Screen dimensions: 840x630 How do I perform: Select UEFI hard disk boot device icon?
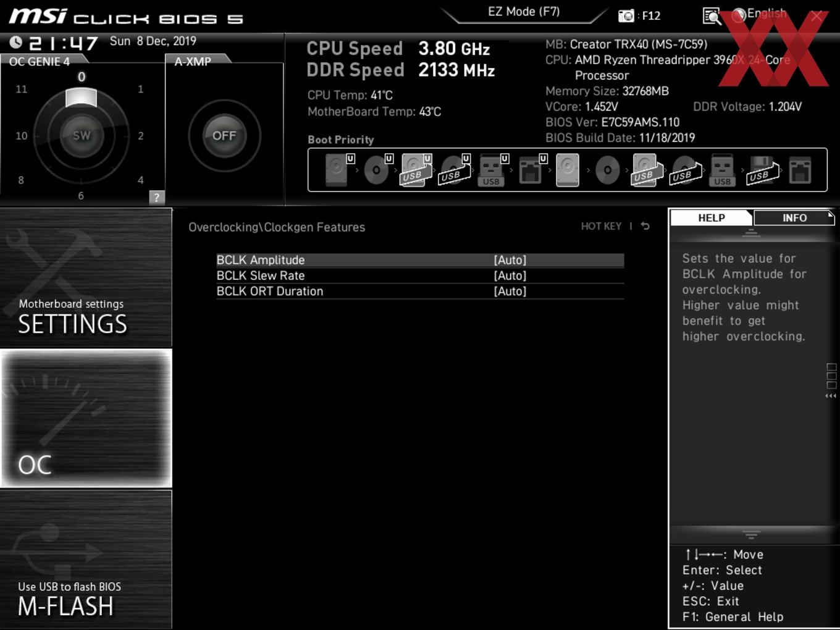click(338, 170)
